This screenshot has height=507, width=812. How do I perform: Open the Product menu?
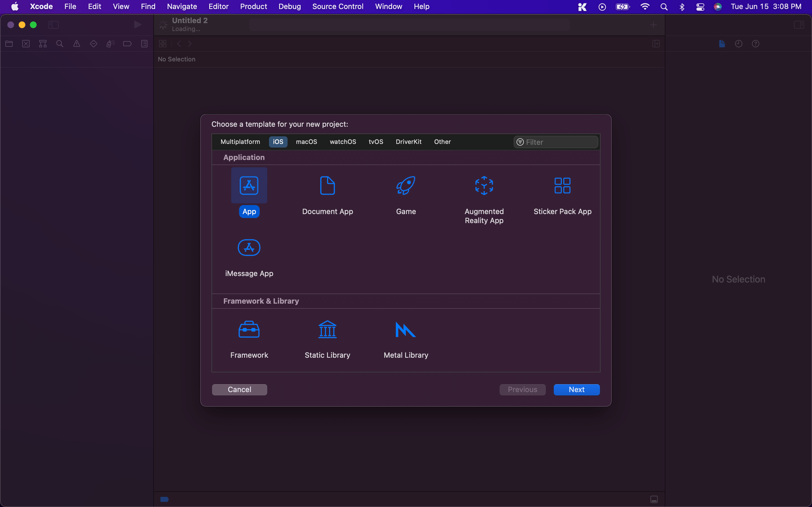click(x=253, y=6)
